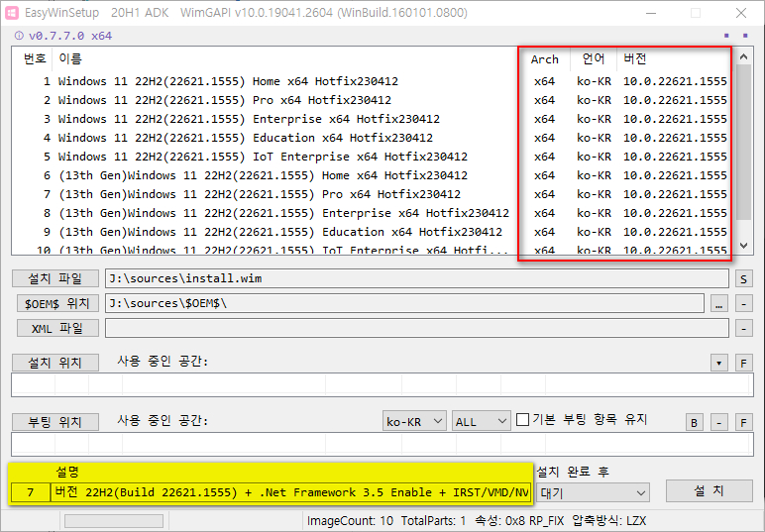Image resolution: width=765 pixels, height=532 pixels.
Task: Select row 1 Windows 11 22H2 Home x64
Action: coord(374,81)
